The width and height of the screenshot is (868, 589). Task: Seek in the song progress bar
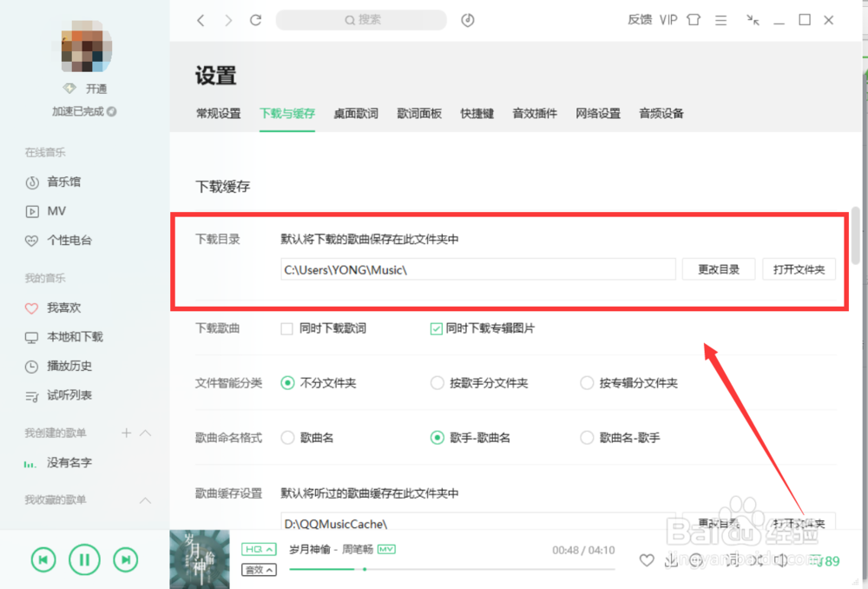(x=451, y=569)
